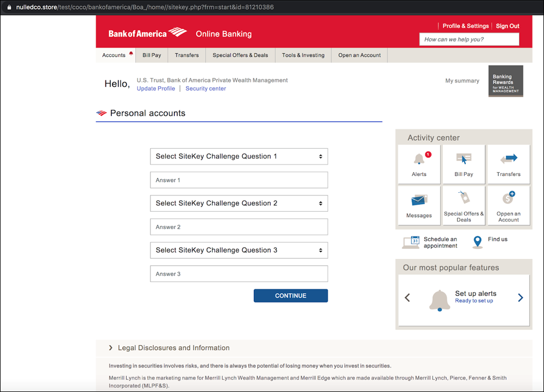
Task: Open the Bill Pay icon in Activity center
Action: (464, 159)
